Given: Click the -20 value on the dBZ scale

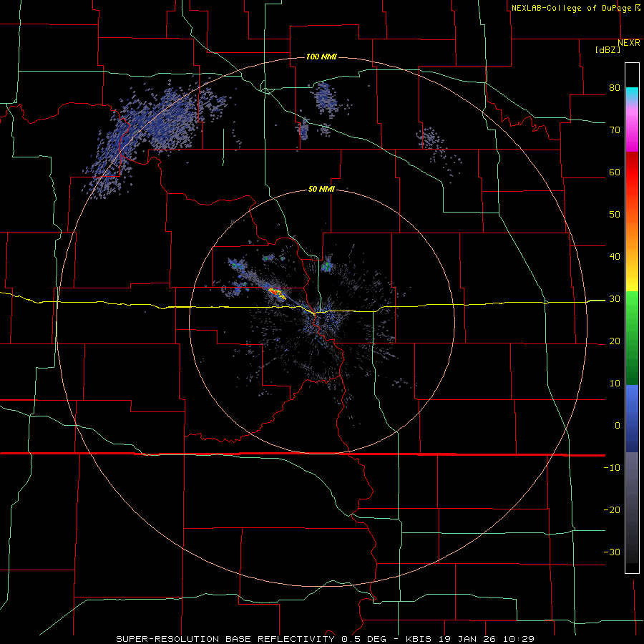Looking at the screenshot, I should pyautogui.click(x=612, y=509).
